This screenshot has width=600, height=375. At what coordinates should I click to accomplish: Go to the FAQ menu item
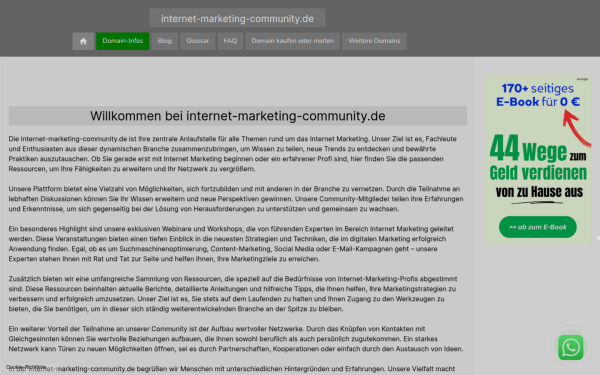coord(230,41)
